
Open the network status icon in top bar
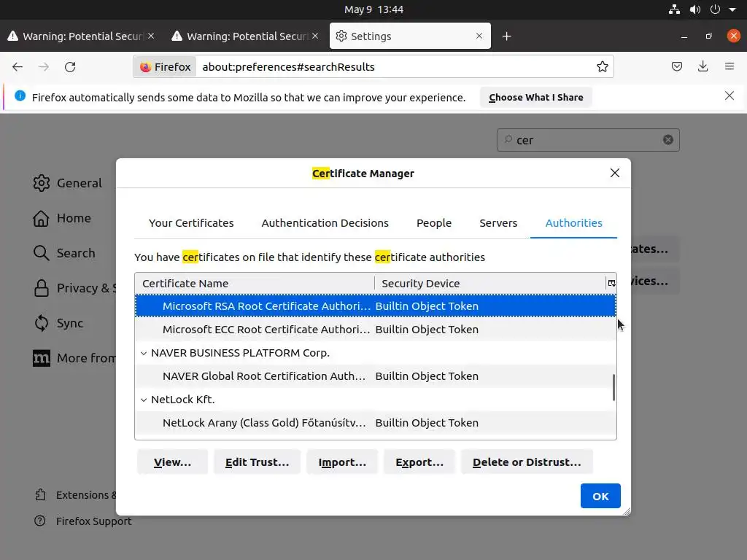(674, 9)
